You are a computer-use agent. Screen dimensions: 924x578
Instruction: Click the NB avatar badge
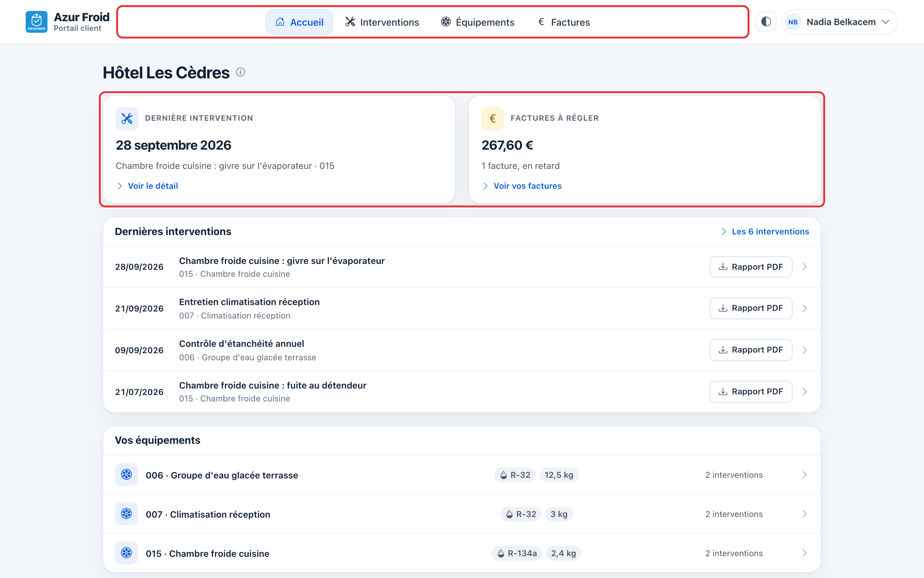pyautogui.click(x=793, y=22)
